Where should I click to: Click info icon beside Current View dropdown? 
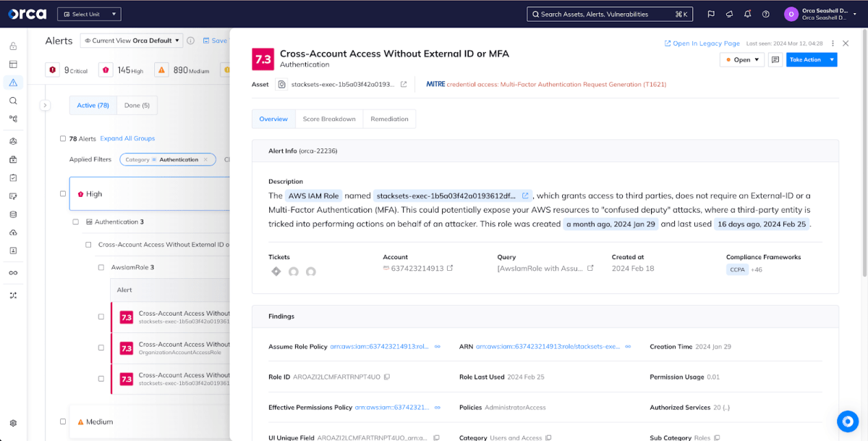(191, 41)
